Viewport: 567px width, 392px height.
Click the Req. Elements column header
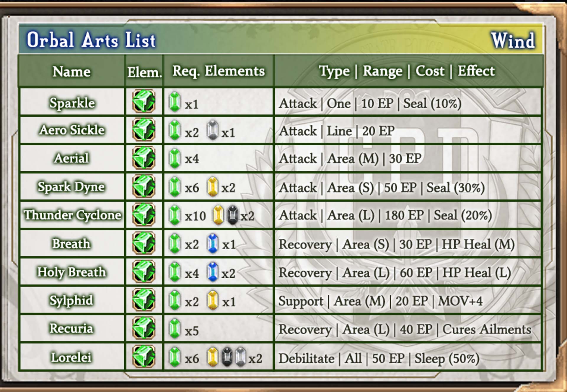pyautogui.click(x=219, y=71)
